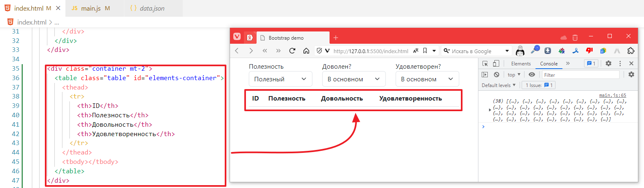Click the console Filter input field

pos(580,75)
